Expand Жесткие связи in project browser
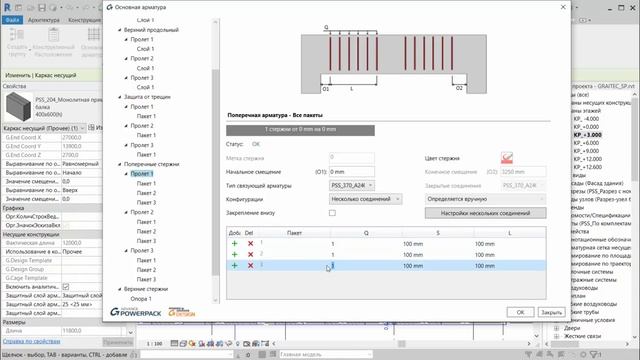The width and height of the screenshot is (640, 360). [556, 336]
